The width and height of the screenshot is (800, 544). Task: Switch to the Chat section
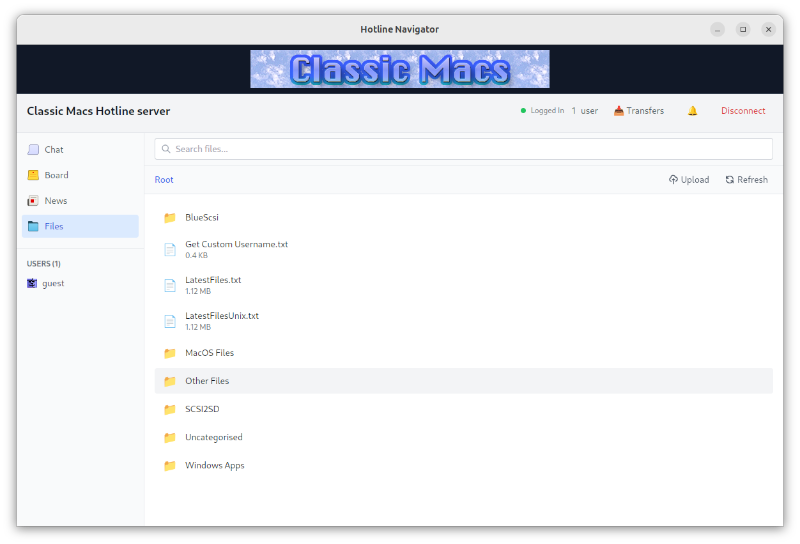(54, 149)
